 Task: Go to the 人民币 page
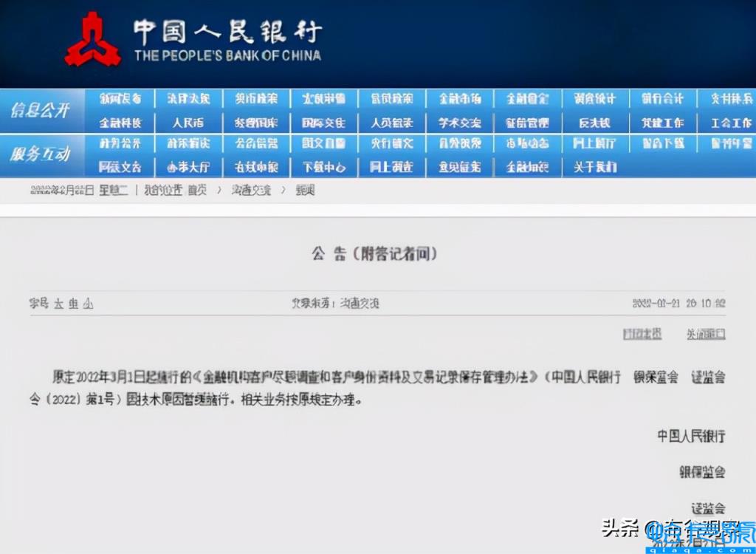click(188, 123)
